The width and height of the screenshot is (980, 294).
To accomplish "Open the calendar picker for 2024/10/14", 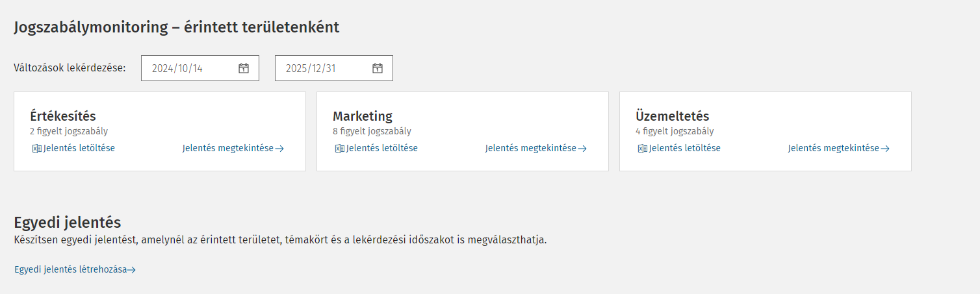I will pos(244,68).
